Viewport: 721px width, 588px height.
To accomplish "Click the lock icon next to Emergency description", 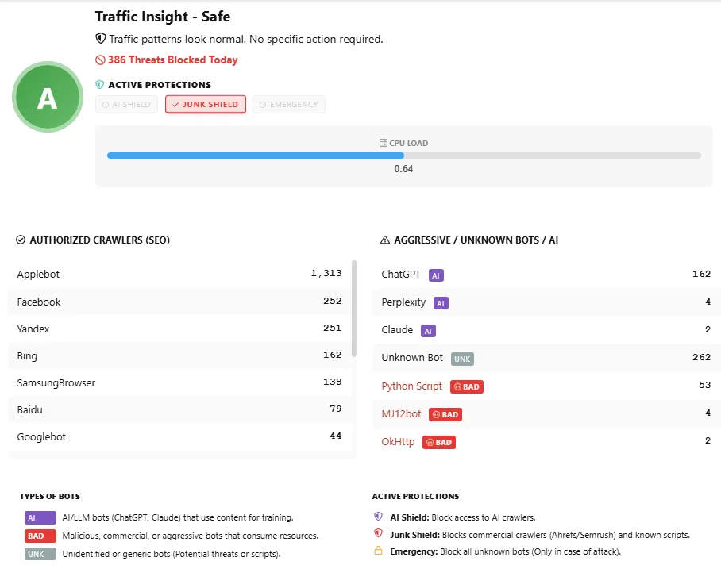I will pos(378,551).
